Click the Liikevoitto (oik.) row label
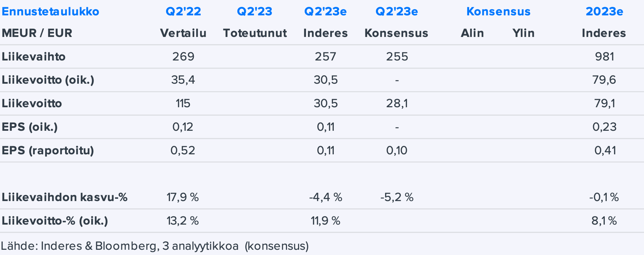This screenshot has width=644, height=255. coord(48,80)
